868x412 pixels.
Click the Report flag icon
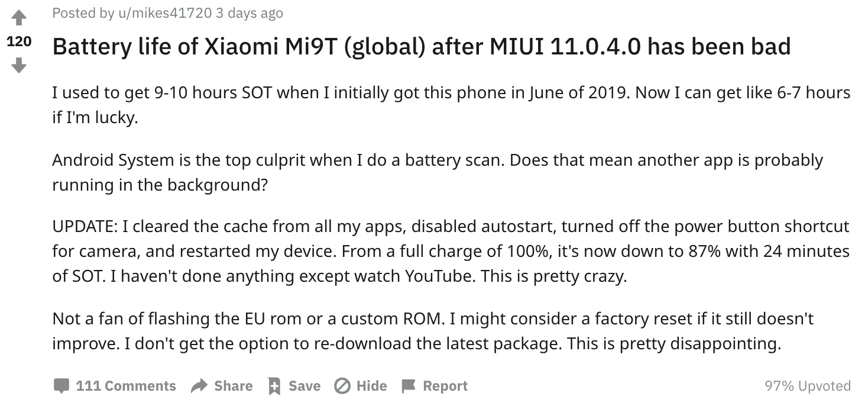tap(409, 386)
